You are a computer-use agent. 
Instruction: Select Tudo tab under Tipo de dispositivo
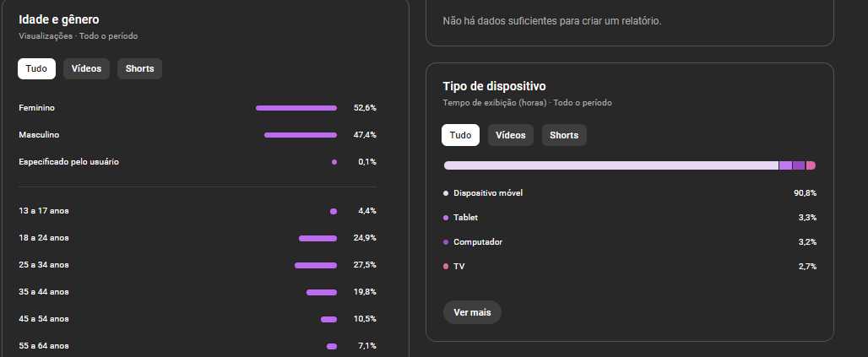[460, 135]
